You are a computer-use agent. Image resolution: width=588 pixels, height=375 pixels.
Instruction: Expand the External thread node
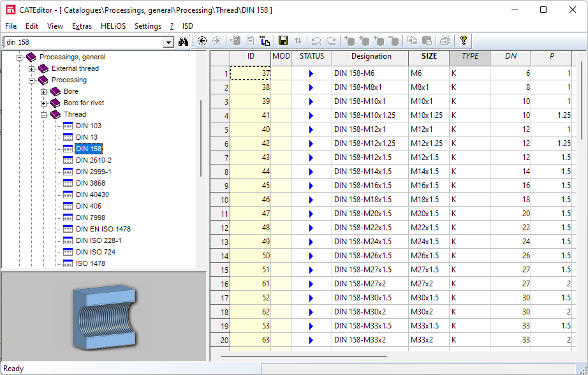(31, 69)
